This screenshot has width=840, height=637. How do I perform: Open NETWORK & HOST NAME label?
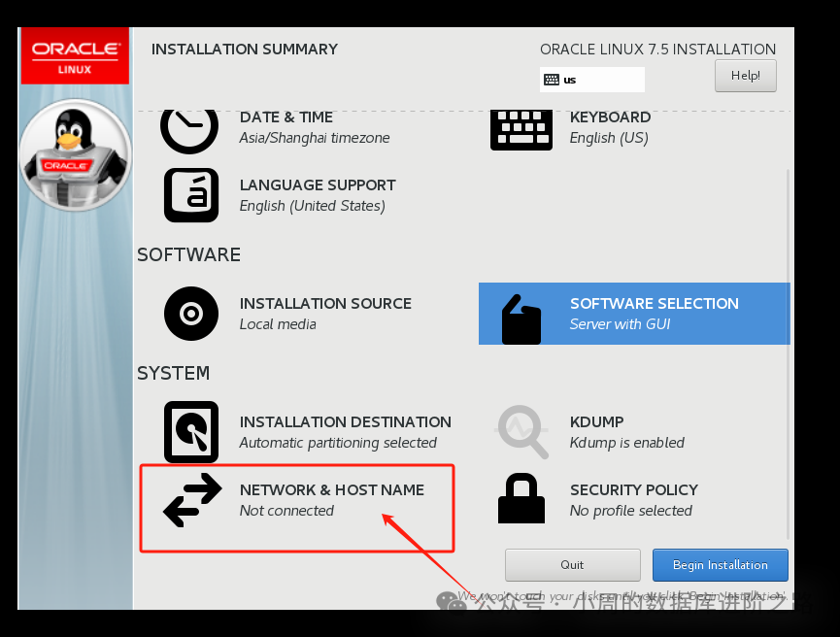coord(331,490)
